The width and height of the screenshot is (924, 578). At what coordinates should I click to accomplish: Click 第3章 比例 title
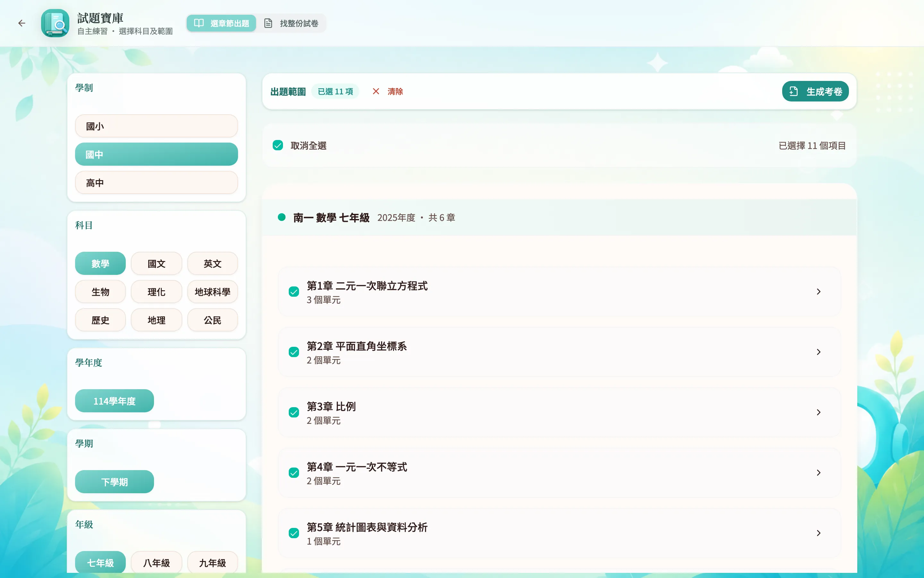[x=331, y=407]
